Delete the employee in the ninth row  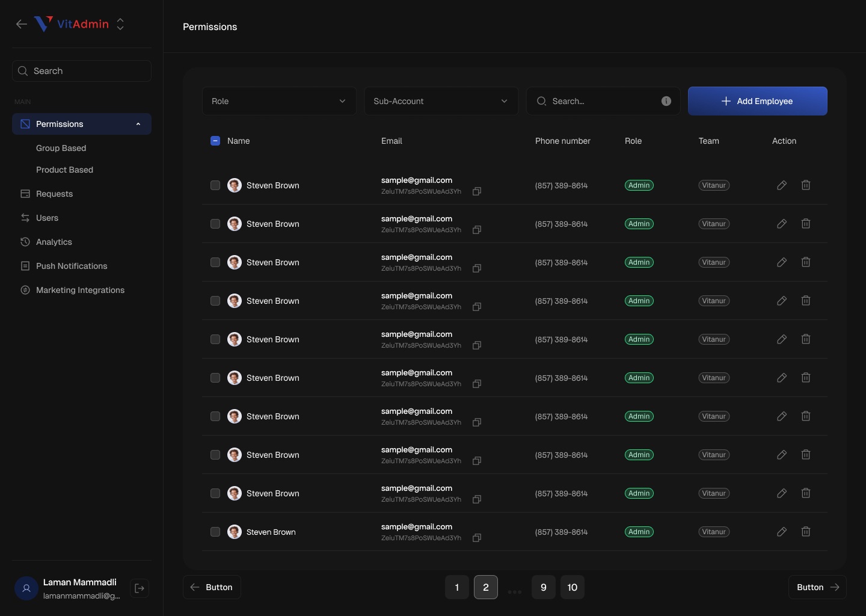tap(806, 493)
